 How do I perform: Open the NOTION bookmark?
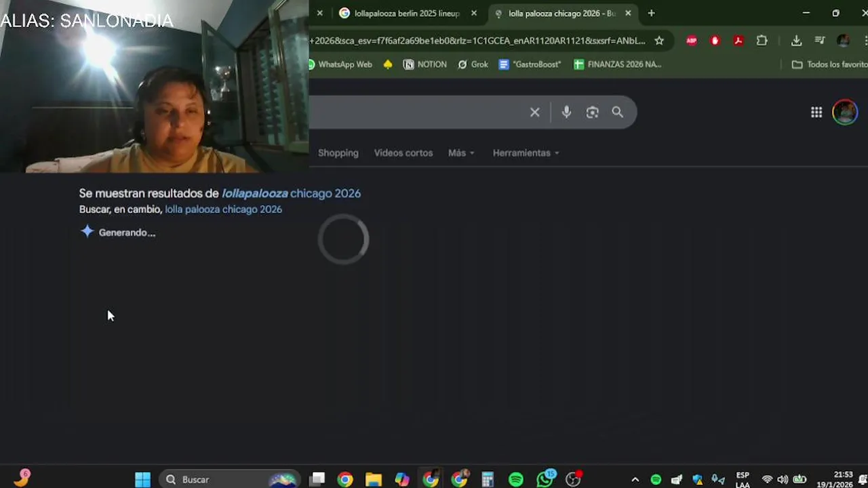click(425, 64)
